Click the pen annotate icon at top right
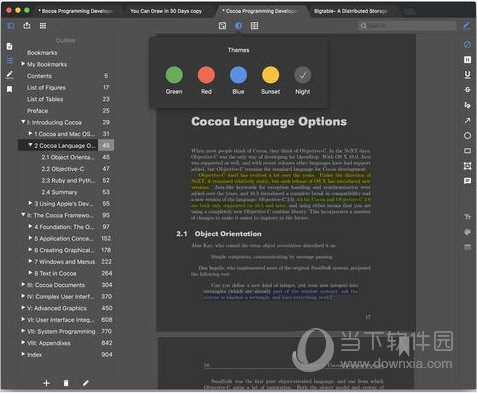 [466, 26]
